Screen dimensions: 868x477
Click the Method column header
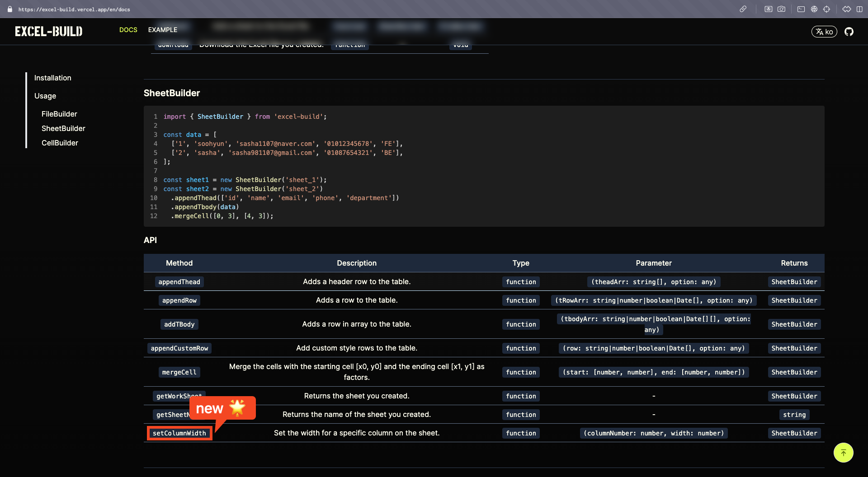[x=179, y=263]
